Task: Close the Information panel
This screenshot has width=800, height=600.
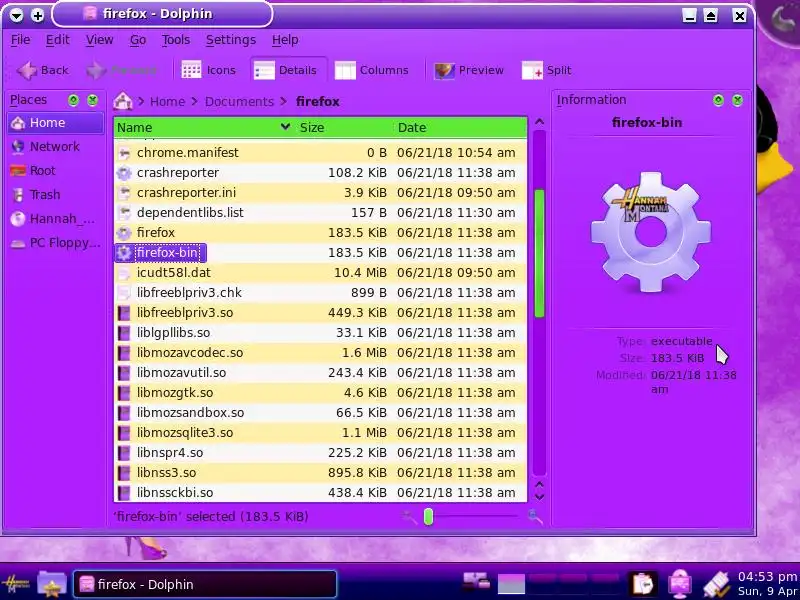Action: (x=737, y=100)
